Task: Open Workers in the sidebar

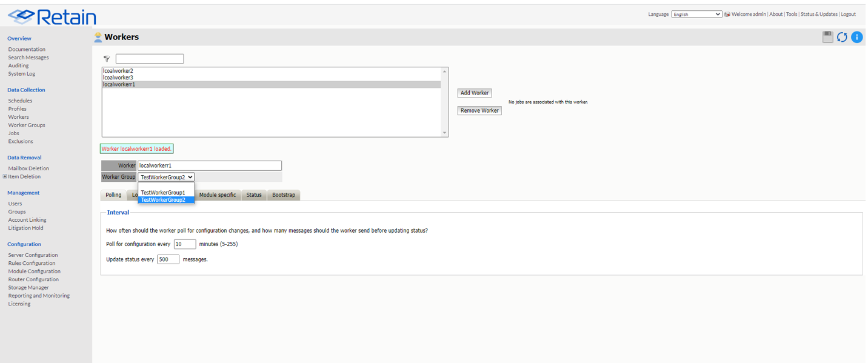Action: (x=18, y=117)
